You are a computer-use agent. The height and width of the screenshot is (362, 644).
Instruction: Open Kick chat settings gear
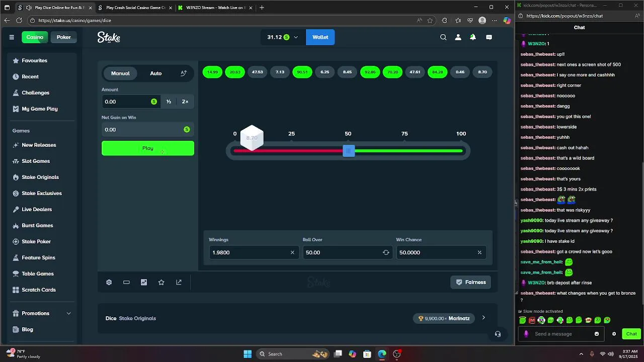(x=614, y=334)
